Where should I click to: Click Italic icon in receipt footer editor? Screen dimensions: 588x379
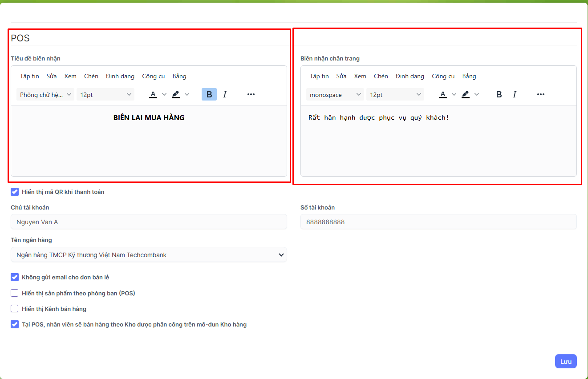coord(515,94)
